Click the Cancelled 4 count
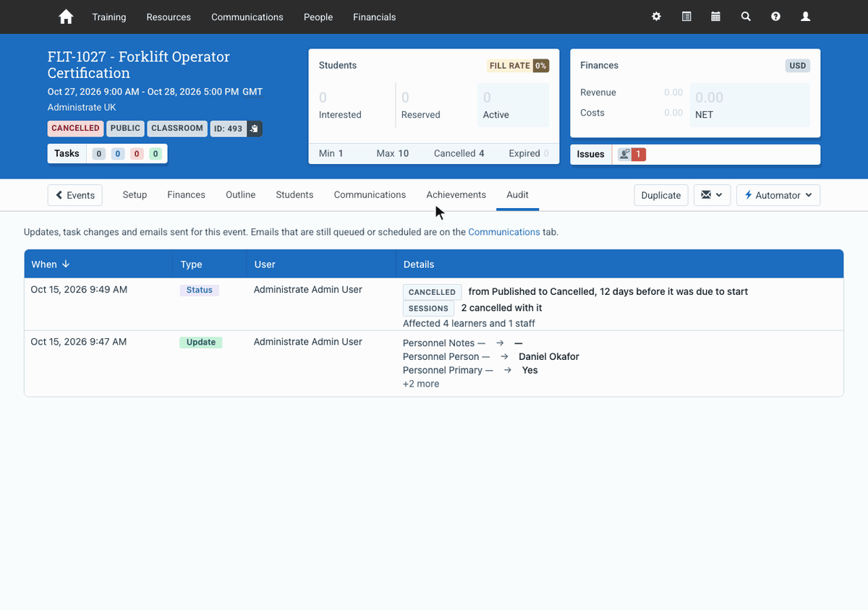This screenshot has height=610, width=868. [x=459, y=153]
